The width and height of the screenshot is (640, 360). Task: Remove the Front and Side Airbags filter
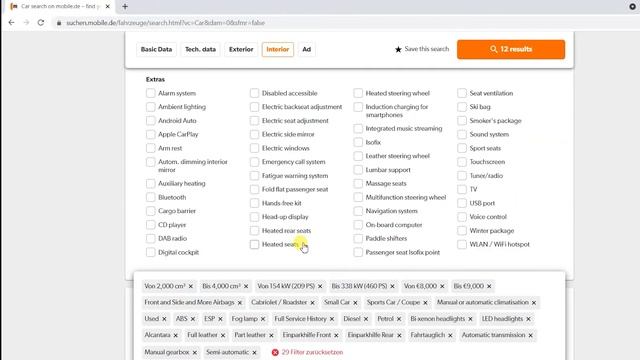tap(240, 303)
